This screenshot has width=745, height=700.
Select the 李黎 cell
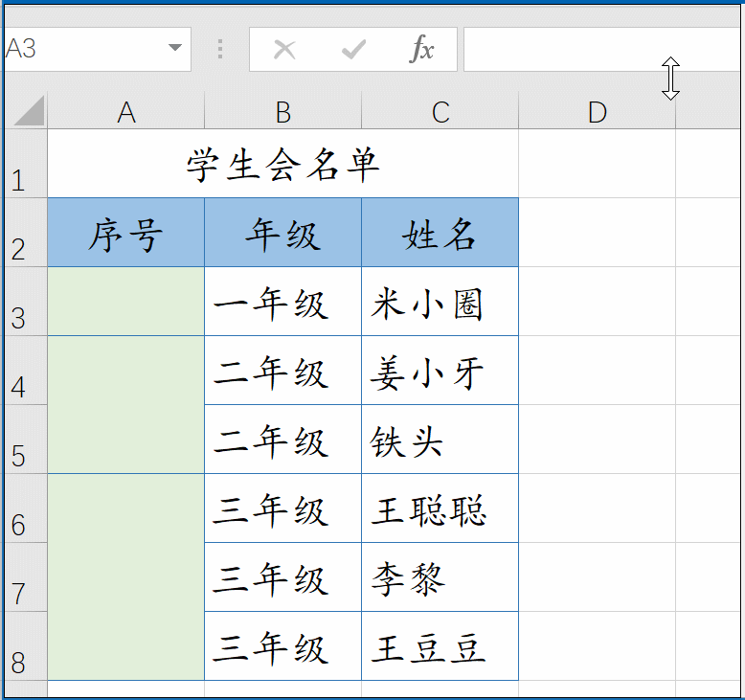click(440, 576)
